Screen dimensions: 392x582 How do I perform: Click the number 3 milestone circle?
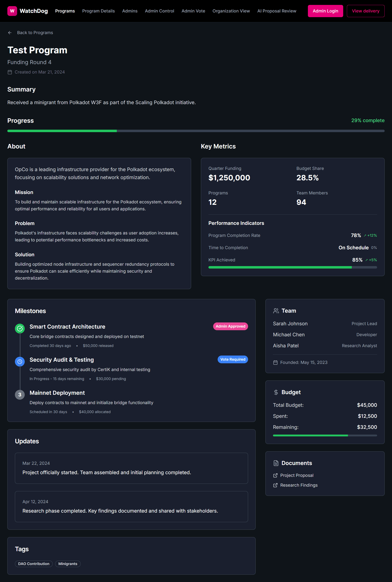(x=20, y=395)
